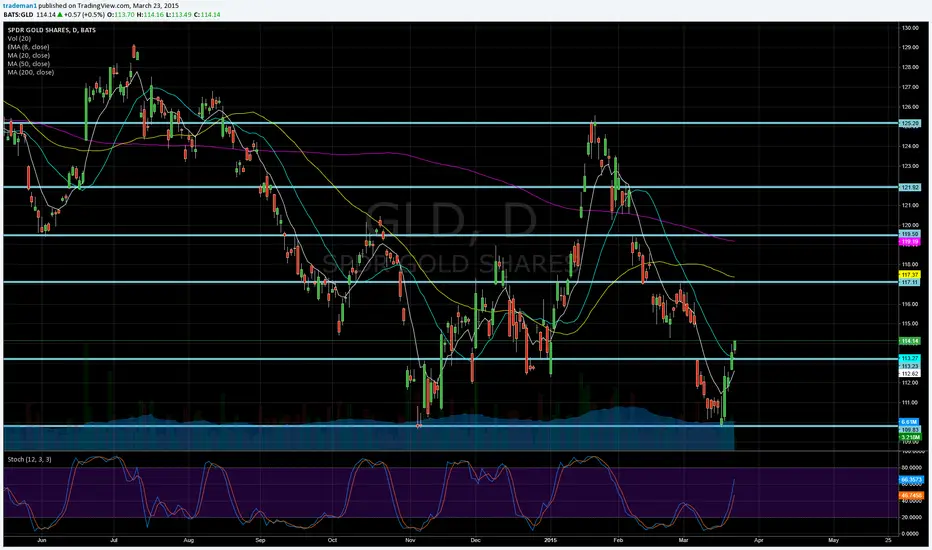Click the 123.00 price axis tick

coord(910,166)
